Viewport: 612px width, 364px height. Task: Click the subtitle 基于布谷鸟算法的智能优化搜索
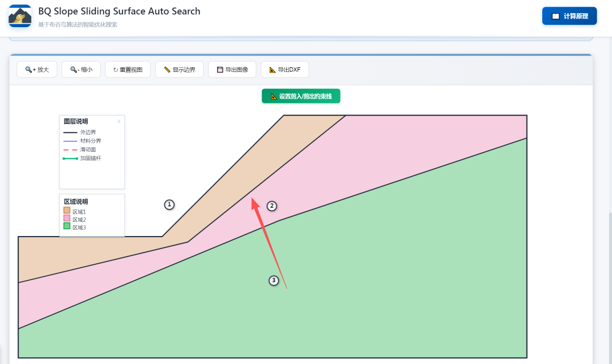click(x=78, y=24)
